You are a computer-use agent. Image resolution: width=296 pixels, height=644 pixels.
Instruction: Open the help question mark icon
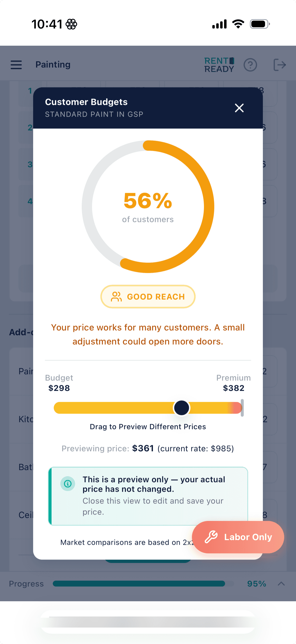[251, 65]
